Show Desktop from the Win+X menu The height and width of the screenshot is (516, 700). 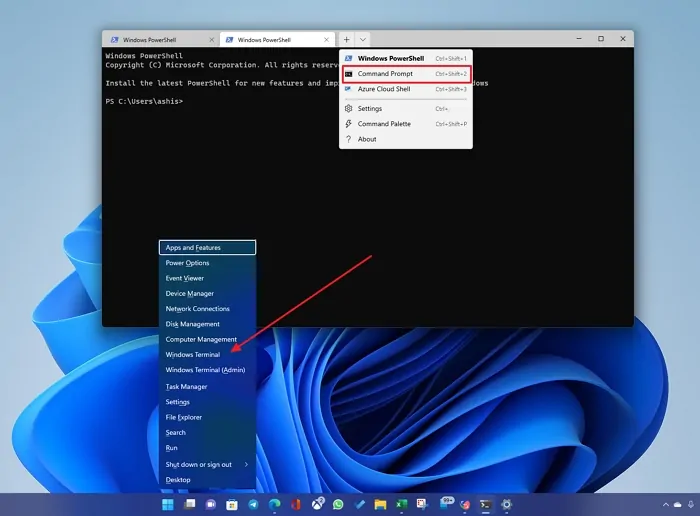(x=207, y=480)
